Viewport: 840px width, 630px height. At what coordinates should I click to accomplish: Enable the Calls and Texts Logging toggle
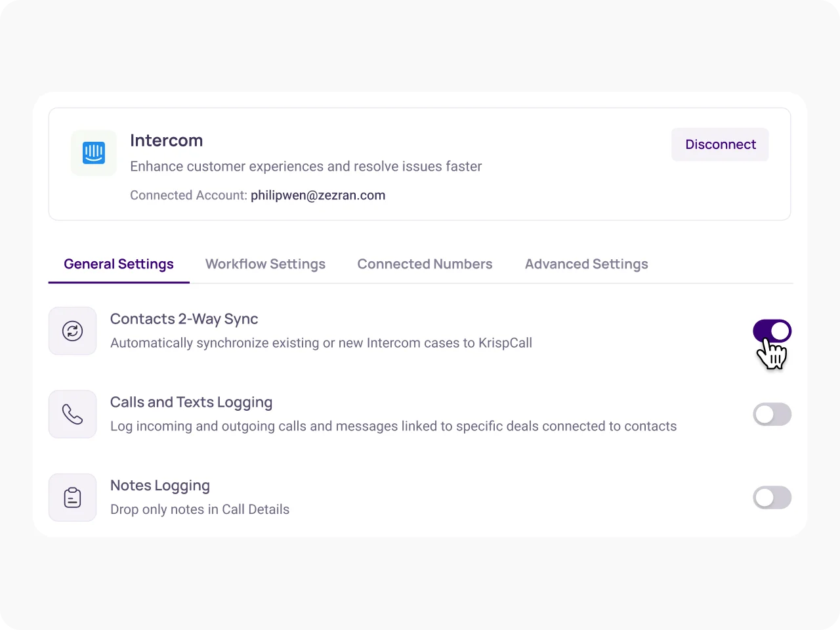point(772,414)
